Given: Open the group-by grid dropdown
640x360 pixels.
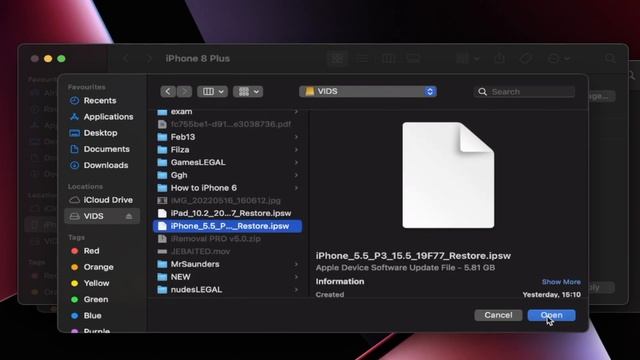Looking at the screenshot, I should [248, 91].
